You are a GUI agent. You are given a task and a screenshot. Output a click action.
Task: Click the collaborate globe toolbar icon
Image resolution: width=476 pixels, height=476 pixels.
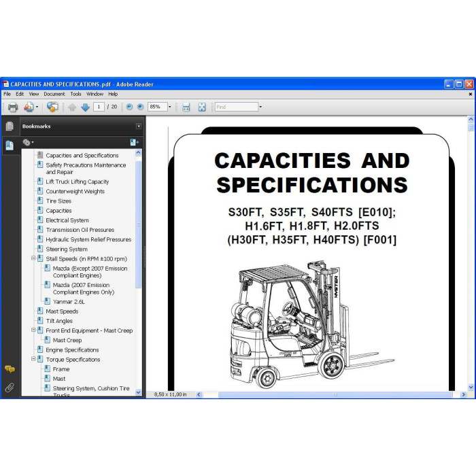[52, 107]
